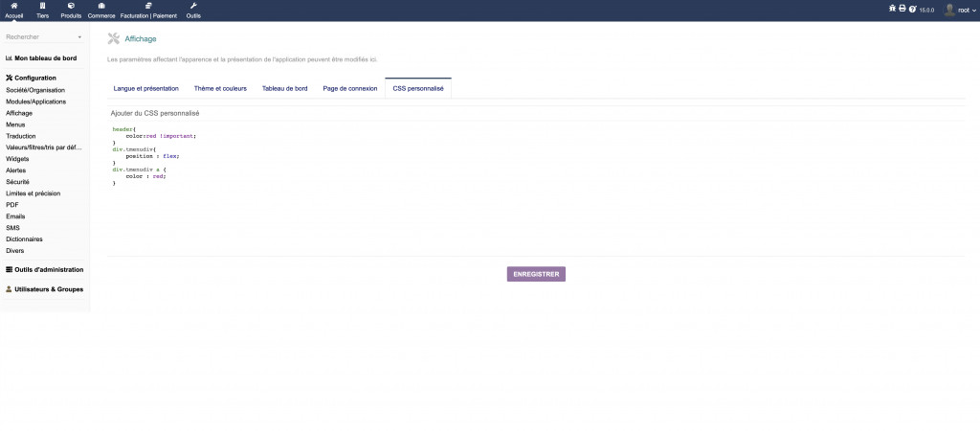Open the Emails sidebar link
The height and width of the screenshot is (431, 980).
pyautogui.click(x=15, y=215)
